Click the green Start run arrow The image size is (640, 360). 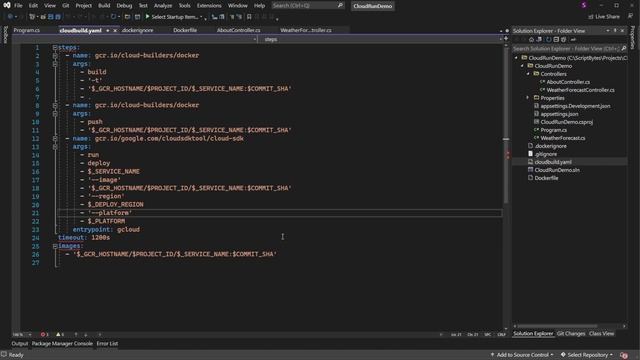click(x=147, y=17)
